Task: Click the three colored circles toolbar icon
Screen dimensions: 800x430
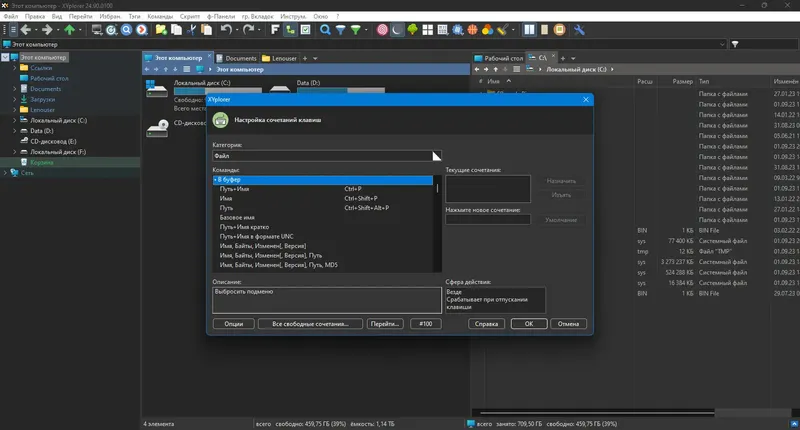Action: coord(488,30)
